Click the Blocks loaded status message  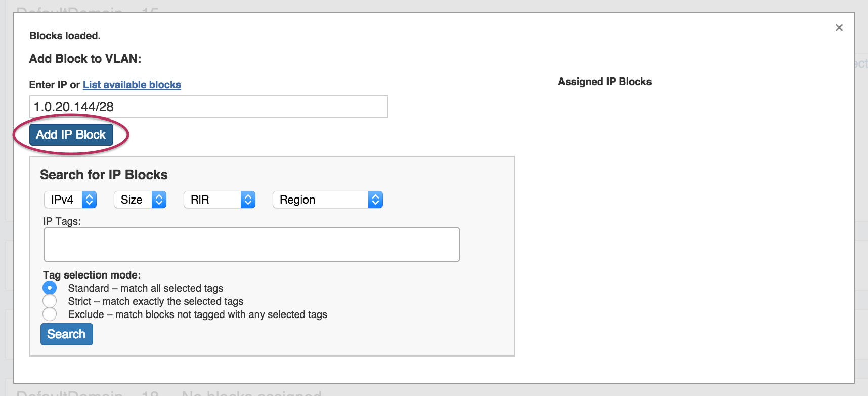(65, 36)
